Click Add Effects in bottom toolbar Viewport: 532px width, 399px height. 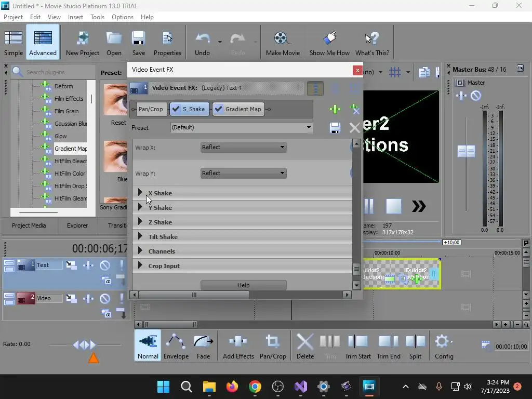coord(238,346)
